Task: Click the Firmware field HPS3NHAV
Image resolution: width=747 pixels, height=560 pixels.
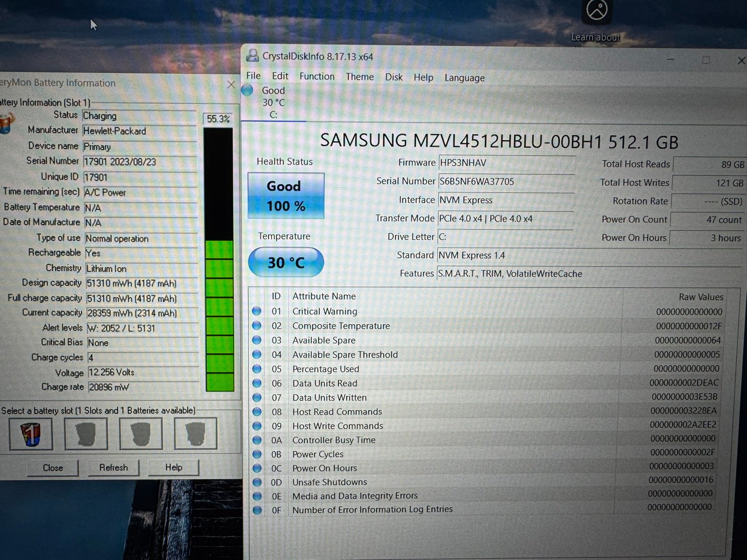Action: pyautogui.click(x=507, y=163)
